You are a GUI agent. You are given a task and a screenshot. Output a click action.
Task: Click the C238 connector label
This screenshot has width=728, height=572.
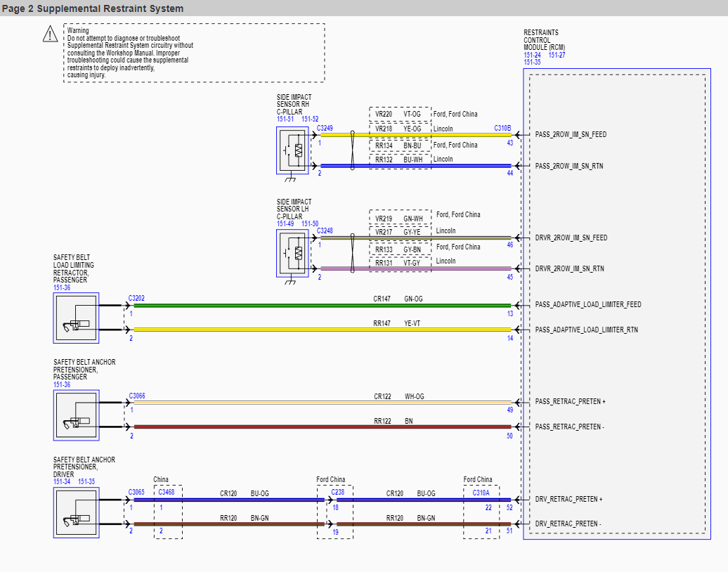tap(338, 493)
